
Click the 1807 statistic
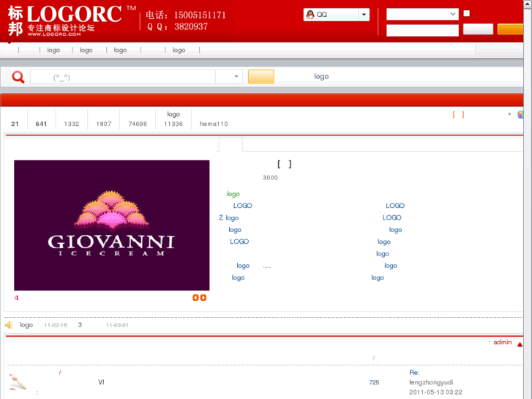(103, 124)
